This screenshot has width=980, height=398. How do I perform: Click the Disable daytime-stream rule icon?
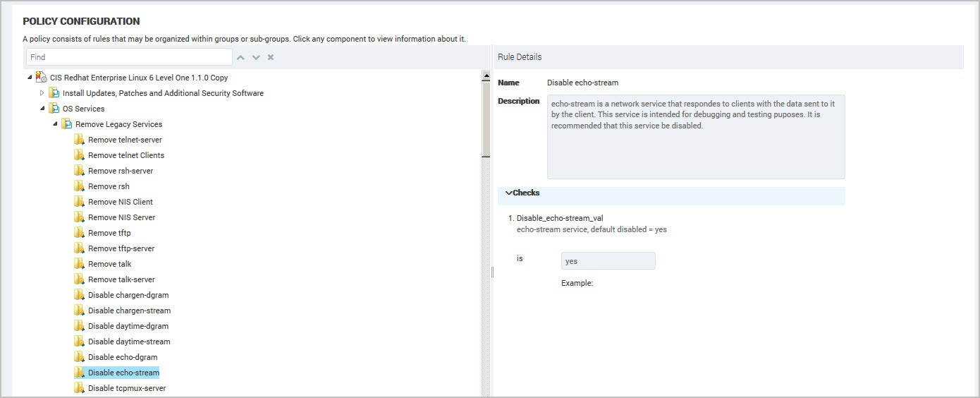tap(80, 342)
